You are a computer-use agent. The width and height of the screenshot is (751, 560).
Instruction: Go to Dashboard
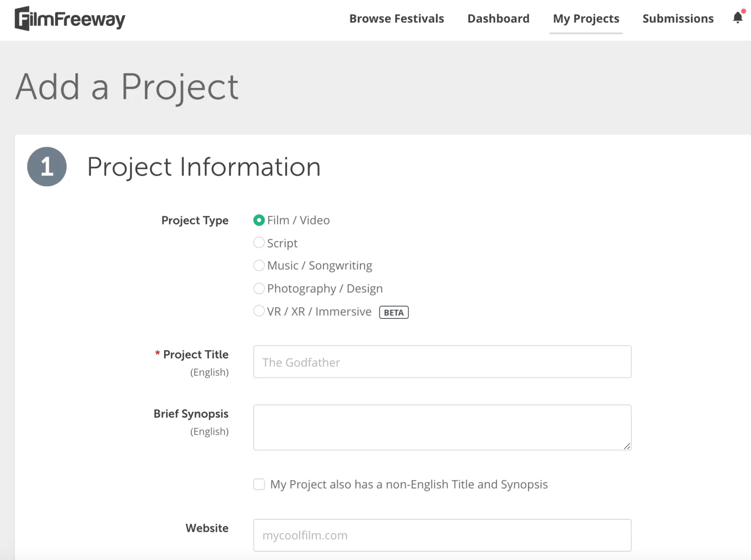498,19
